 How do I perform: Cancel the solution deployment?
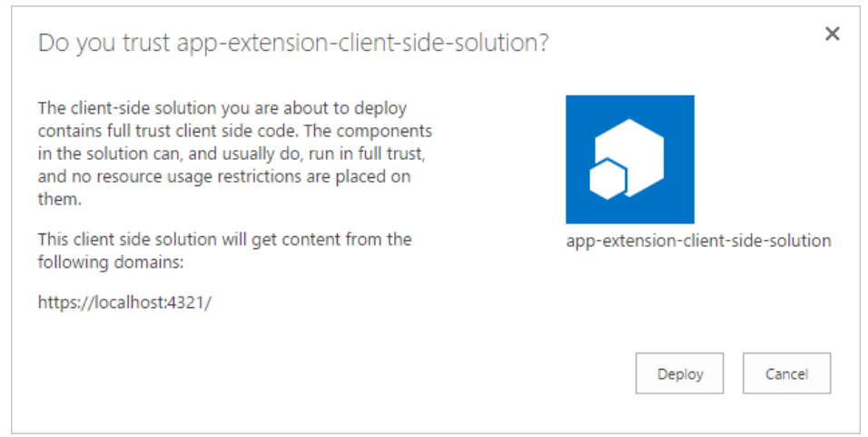pyautogui.click(x=786, y=373)
